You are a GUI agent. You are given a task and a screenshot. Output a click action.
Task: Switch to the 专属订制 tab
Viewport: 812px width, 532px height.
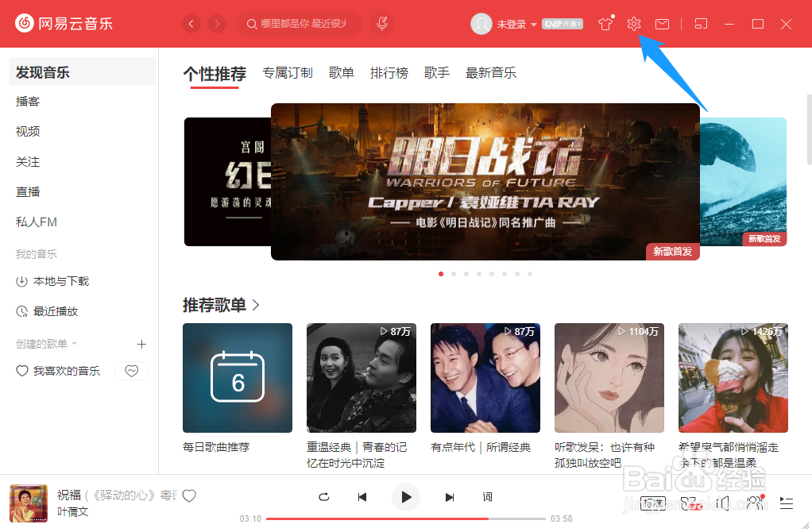click(x=288, y=73)
